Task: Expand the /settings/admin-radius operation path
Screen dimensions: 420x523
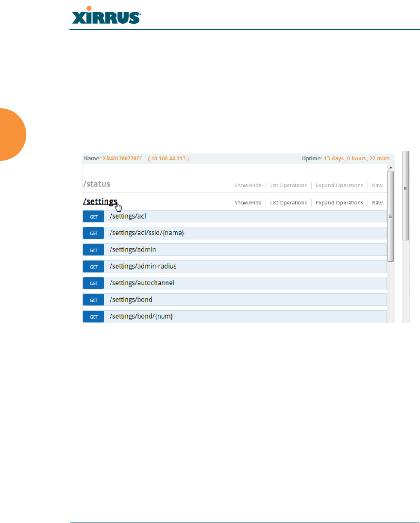Action: click(143, 266)
